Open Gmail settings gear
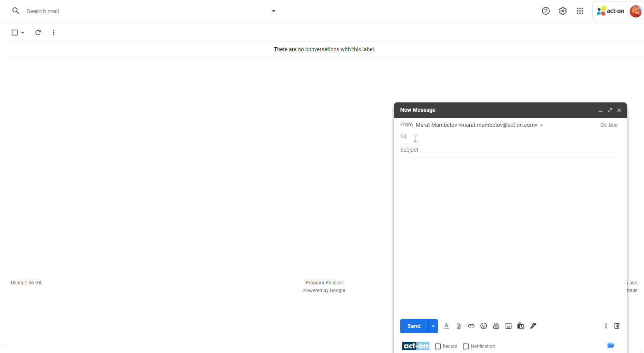 coord(562,11)
